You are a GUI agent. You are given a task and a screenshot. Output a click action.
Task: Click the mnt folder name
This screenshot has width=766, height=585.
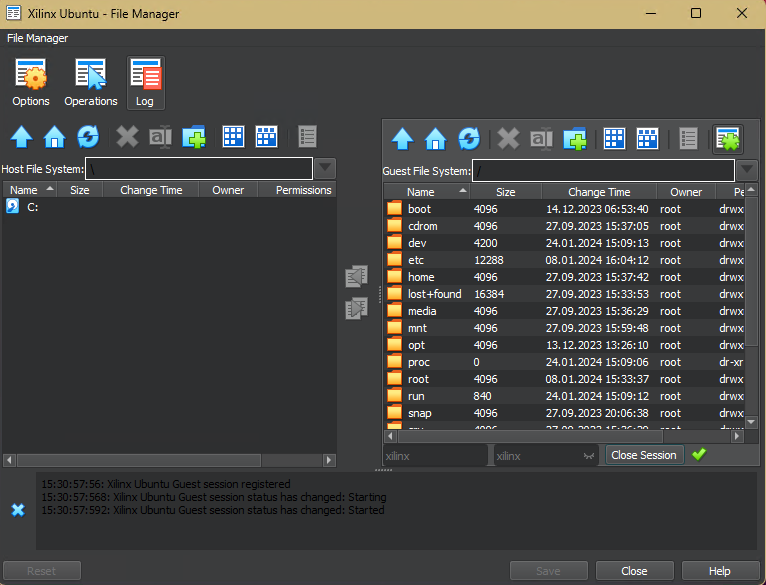point(417,328)
